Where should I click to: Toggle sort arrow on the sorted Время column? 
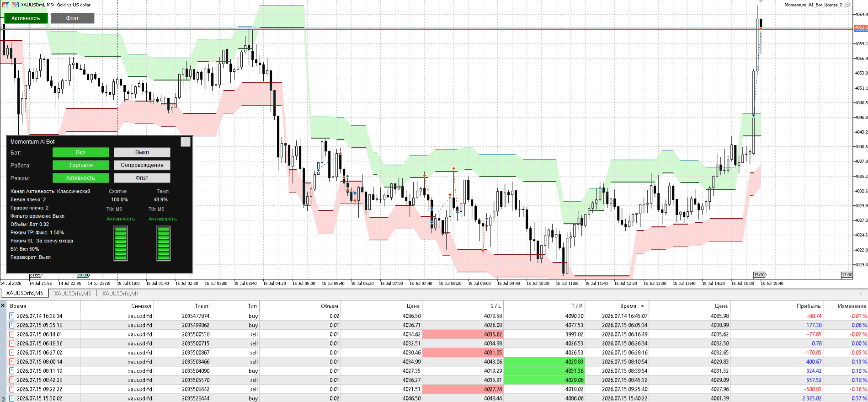coord(642,306)
